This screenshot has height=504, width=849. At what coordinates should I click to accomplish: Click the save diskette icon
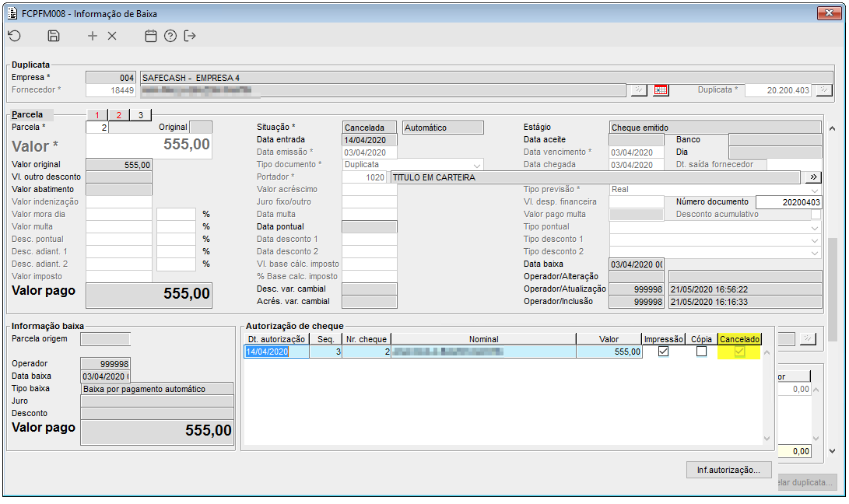(x=54, y=36)
